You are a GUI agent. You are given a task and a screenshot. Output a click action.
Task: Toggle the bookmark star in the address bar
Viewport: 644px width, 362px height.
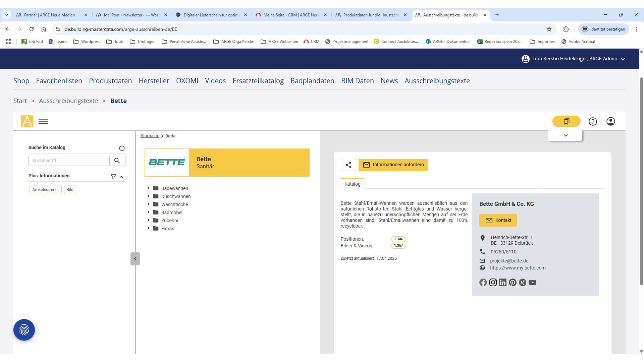(x=549, y=29)
